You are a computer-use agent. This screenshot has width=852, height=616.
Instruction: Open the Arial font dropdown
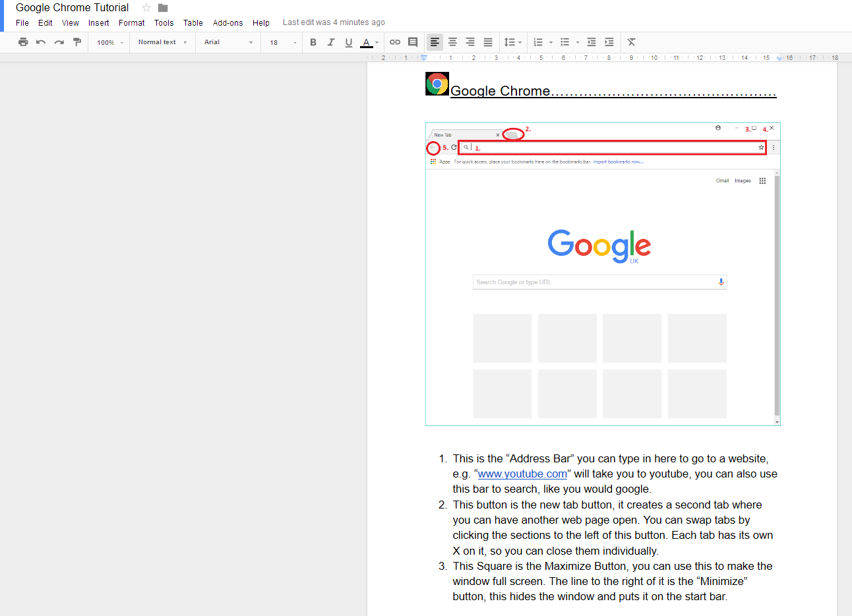pos(229,42)
